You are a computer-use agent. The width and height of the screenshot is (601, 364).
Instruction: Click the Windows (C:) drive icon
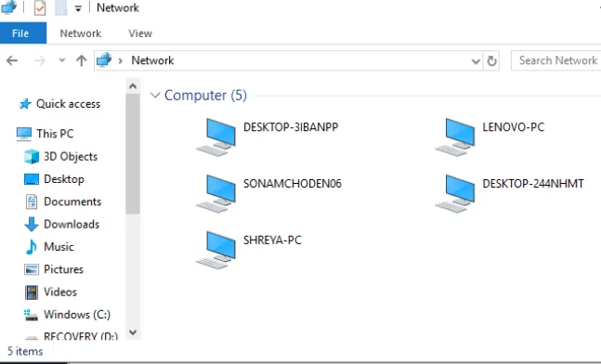31,315
